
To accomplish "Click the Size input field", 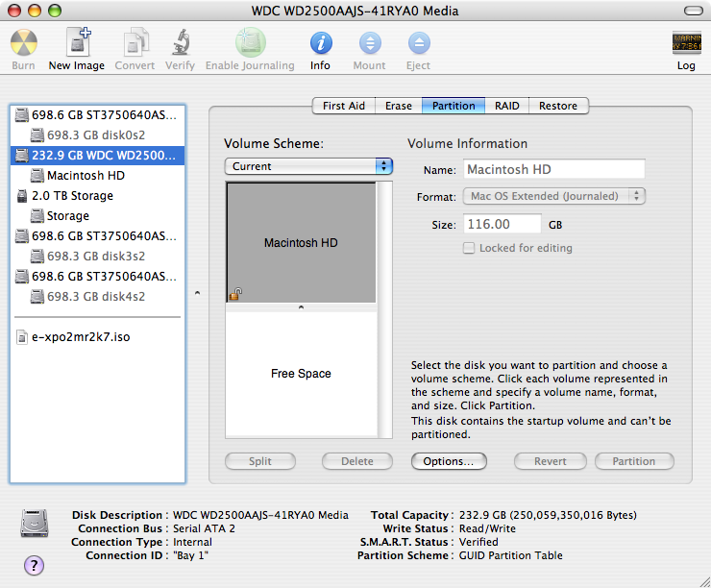I will tap(502, 225).
